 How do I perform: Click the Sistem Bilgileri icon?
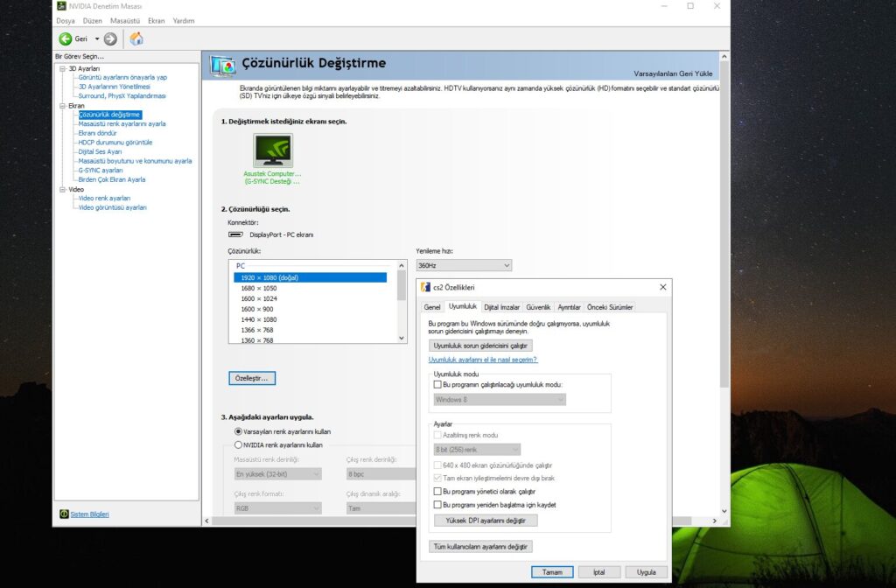64,514
